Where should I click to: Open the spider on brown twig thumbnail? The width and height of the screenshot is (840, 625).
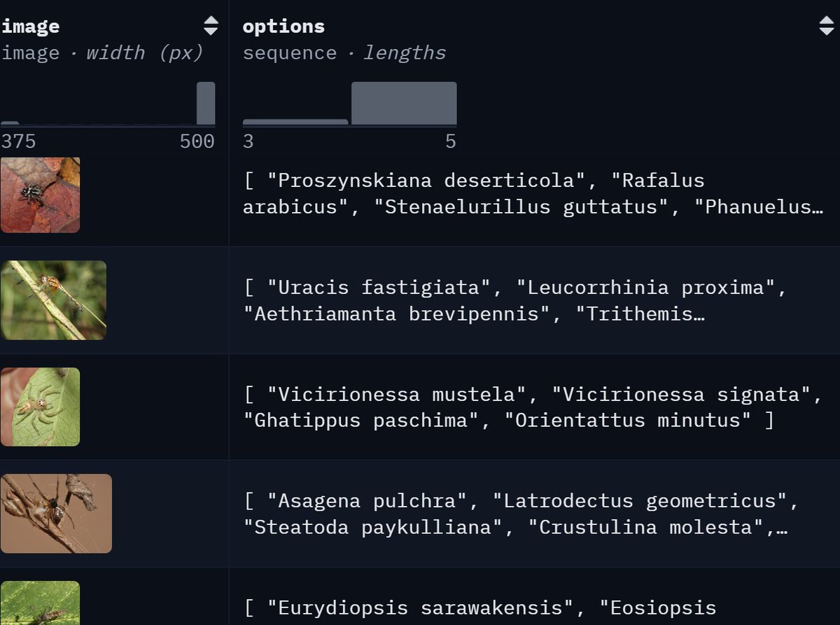pos(56,514)
